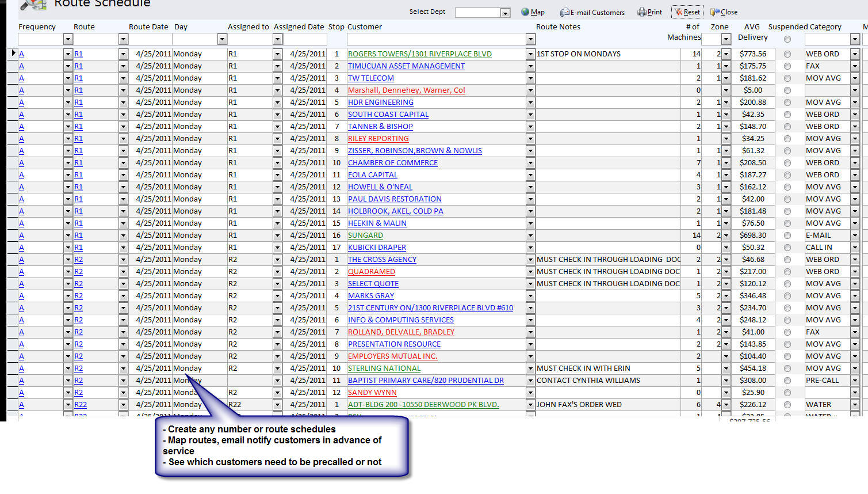This screenshot has width=868, height=494.
Task: Click route note "JOHN FAX'S ORDER WED"
Action: [579, 405]
